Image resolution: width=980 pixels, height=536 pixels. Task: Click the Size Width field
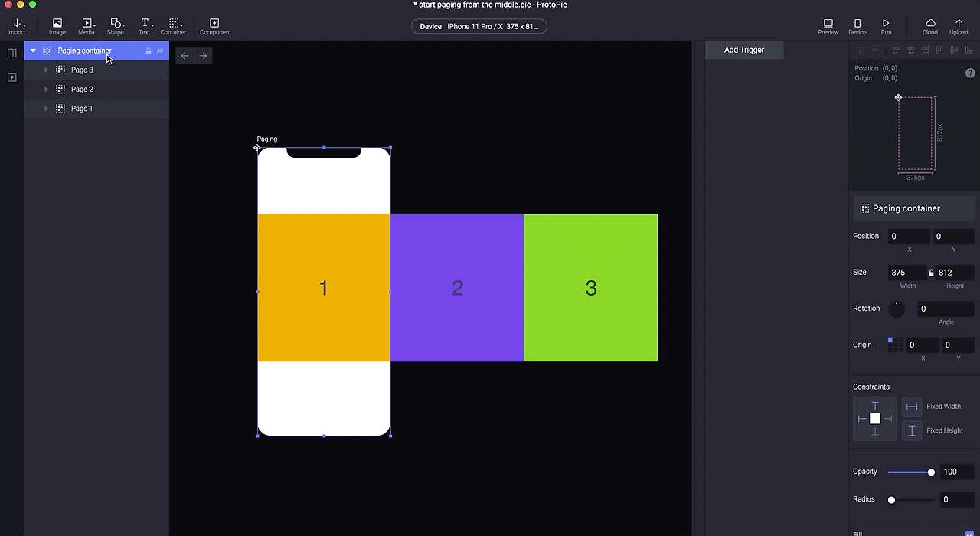(x=907, y=273)
